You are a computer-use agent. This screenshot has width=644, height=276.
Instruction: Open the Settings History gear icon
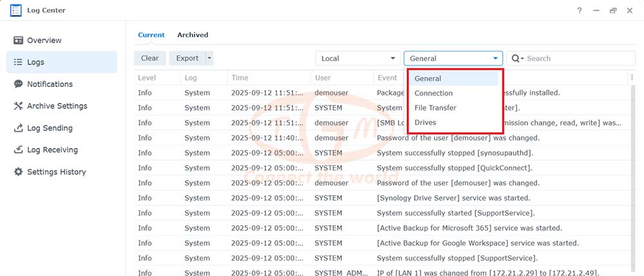click(x=18, y=172)
